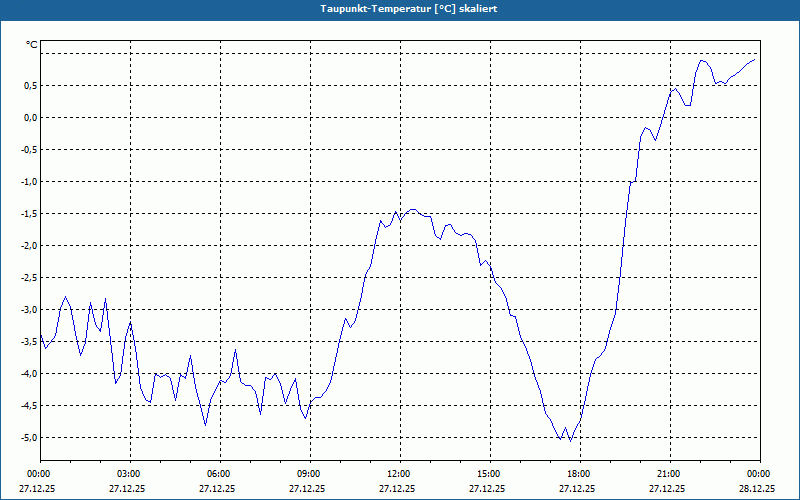Click the "15:00" time label
Image resolution: width=800 pixels, height=500 pixels.
tap(490, 474)
